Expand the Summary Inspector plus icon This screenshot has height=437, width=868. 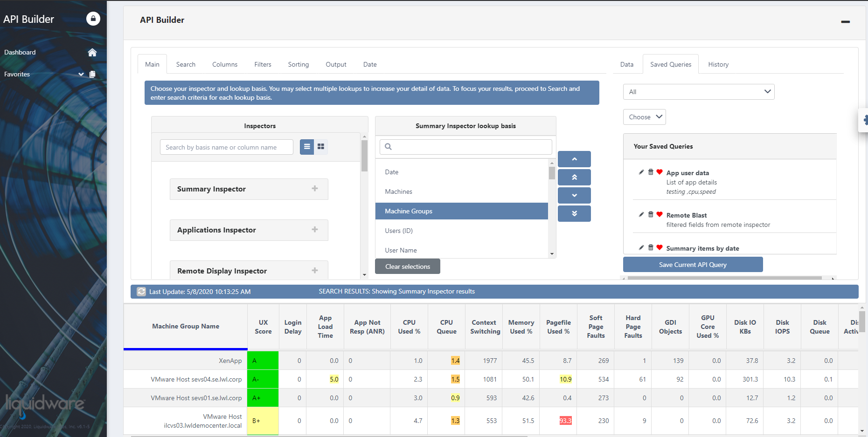point(315,189)
